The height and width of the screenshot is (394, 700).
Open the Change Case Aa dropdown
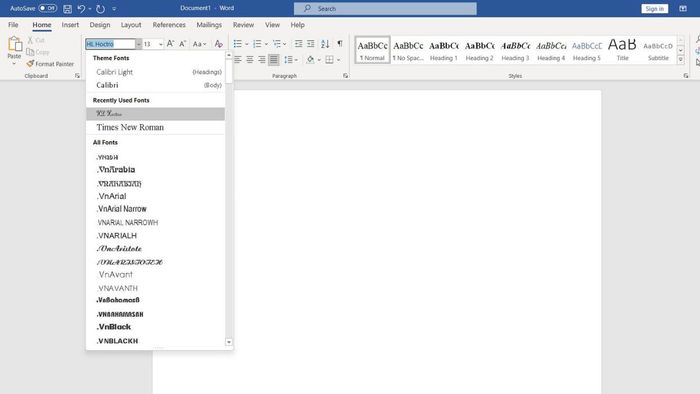199,44
